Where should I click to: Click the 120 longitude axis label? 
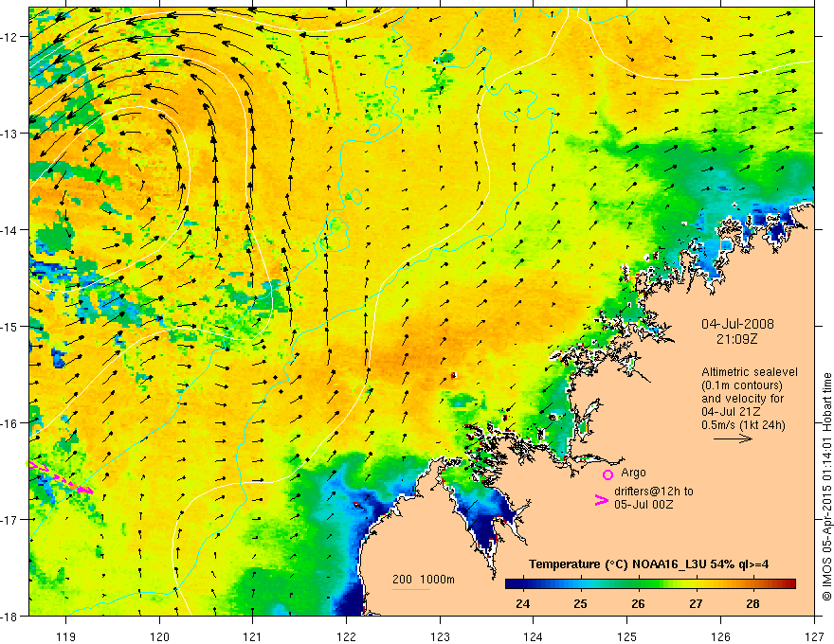tap(159, 636)
